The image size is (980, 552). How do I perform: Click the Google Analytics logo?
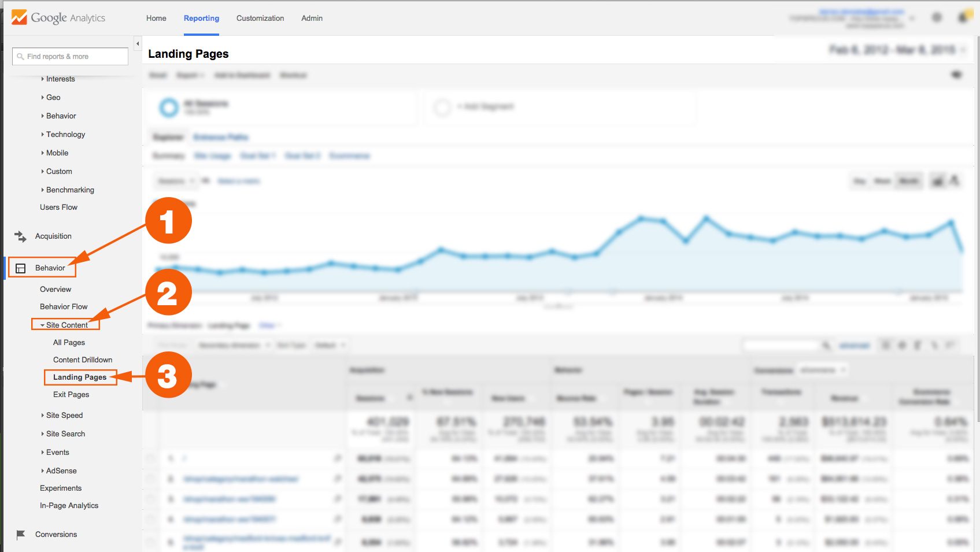tap(58, 18)
